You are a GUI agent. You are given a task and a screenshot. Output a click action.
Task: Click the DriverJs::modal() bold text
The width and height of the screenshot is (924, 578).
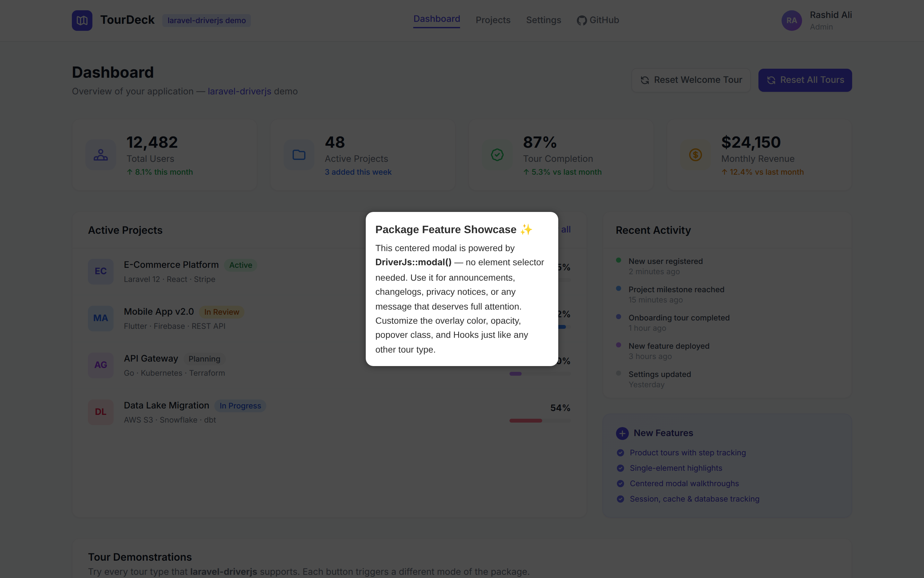pyautogui.click(x=413, y=263)
